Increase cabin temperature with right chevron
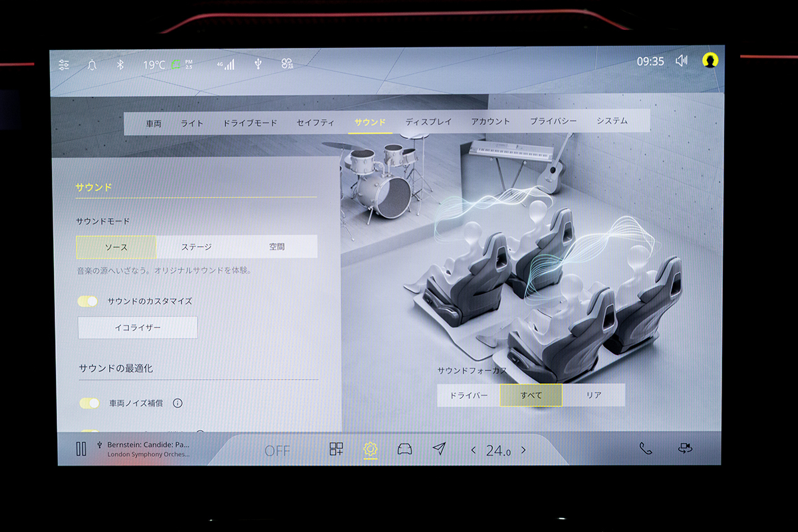 (x=523, y=450)
